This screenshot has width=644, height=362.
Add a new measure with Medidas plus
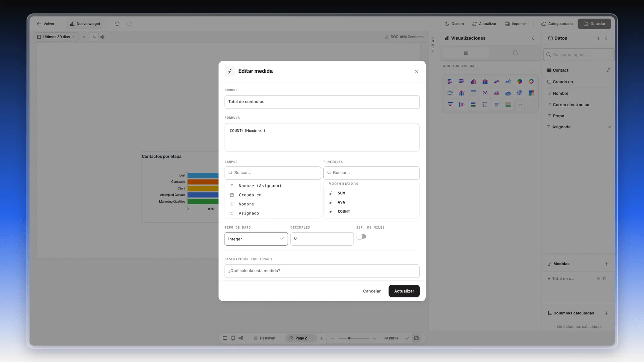tap(606, 264)
